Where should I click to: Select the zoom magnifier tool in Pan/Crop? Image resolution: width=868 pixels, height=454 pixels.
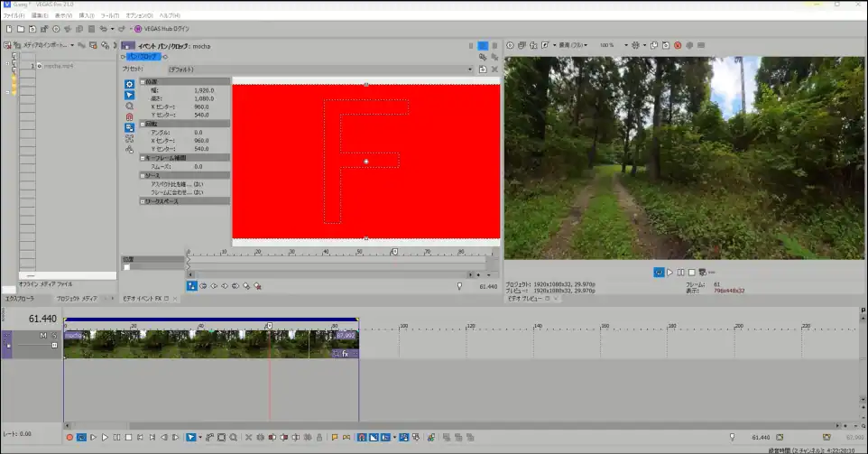click(130, 106)
